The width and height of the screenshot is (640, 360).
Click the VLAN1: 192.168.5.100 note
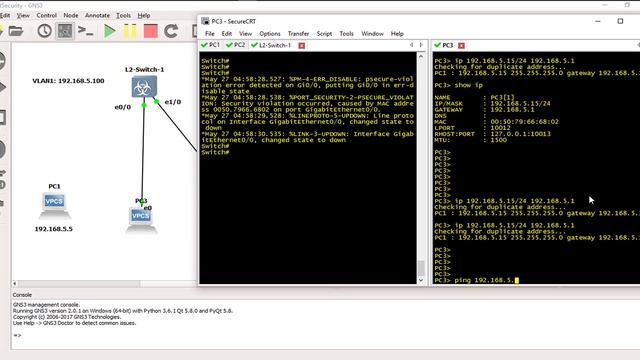click(68, 81)
